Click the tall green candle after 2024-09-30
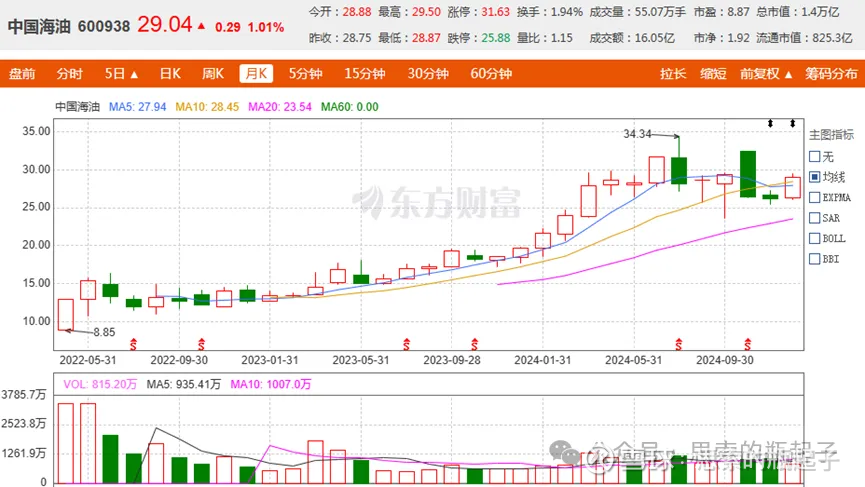Screen dimensions: 865x487 click(x=747, y=174)
